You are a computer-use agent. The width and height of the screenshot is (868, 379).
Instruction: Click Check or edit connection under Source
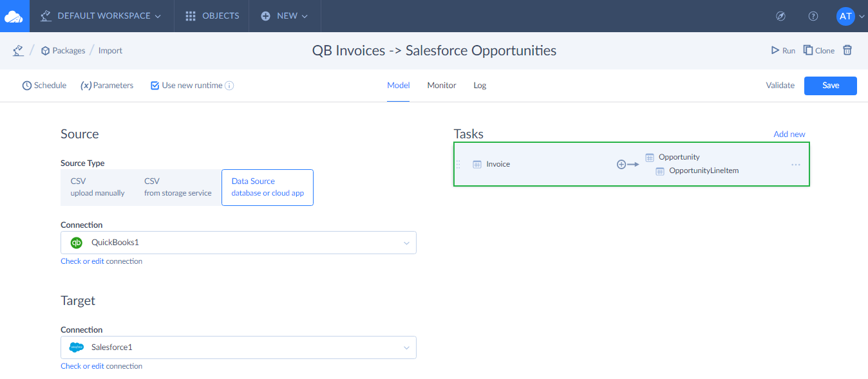[x=102, y=261]
